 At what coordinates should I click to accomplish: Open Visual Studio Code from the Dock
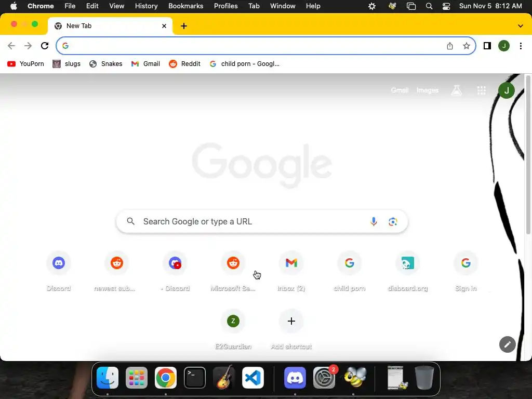(253, 378)
